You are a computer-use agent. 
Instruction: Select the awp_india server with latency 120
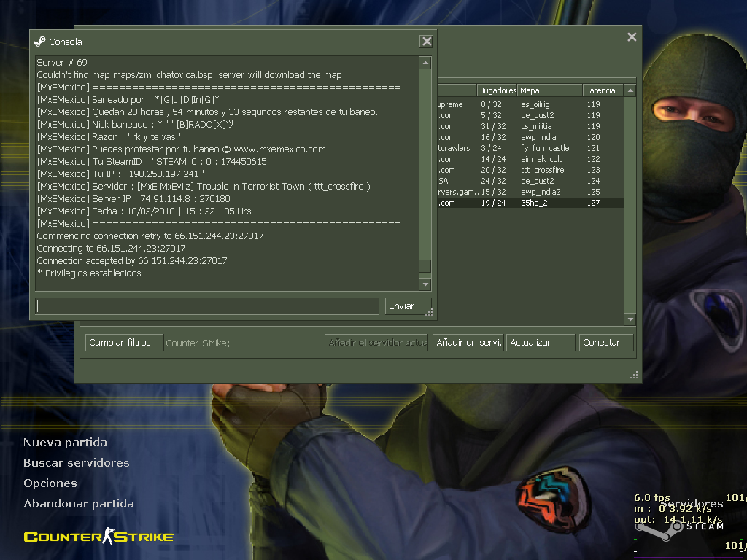(x=530, y=137)
